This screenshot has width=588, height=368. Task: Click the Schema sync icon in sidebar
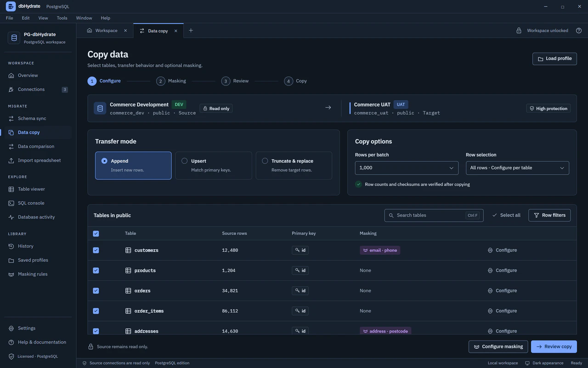11,118
